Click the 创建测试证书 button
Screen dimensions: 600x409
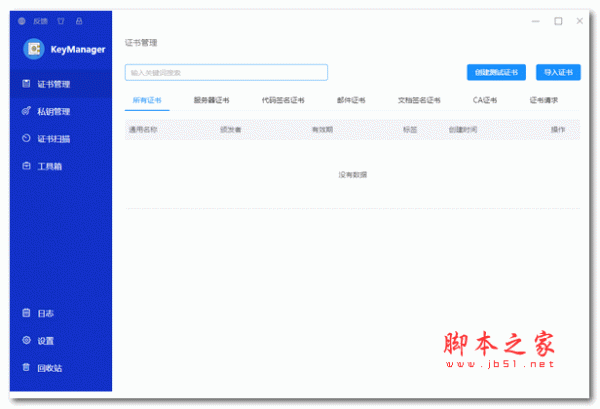tap(496, 72)
